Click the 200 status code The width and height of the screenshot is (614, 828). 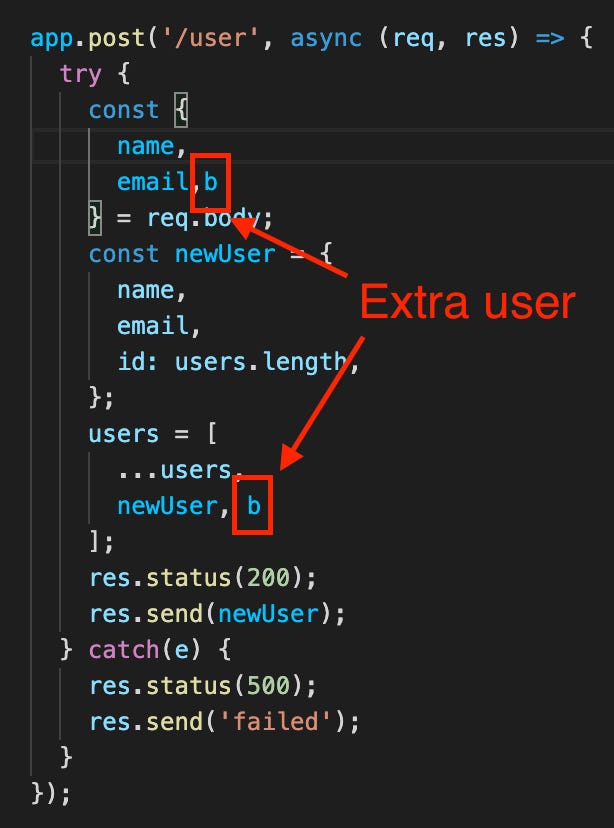point(269,577)
